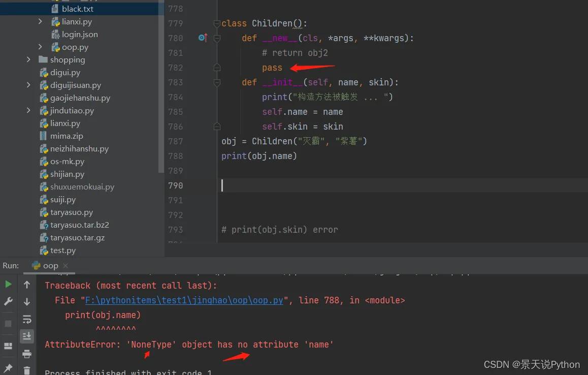This screenshot has height=375, width=588.
Task: Toggle scroll to end in console
Action: click(x=27, y=336)
